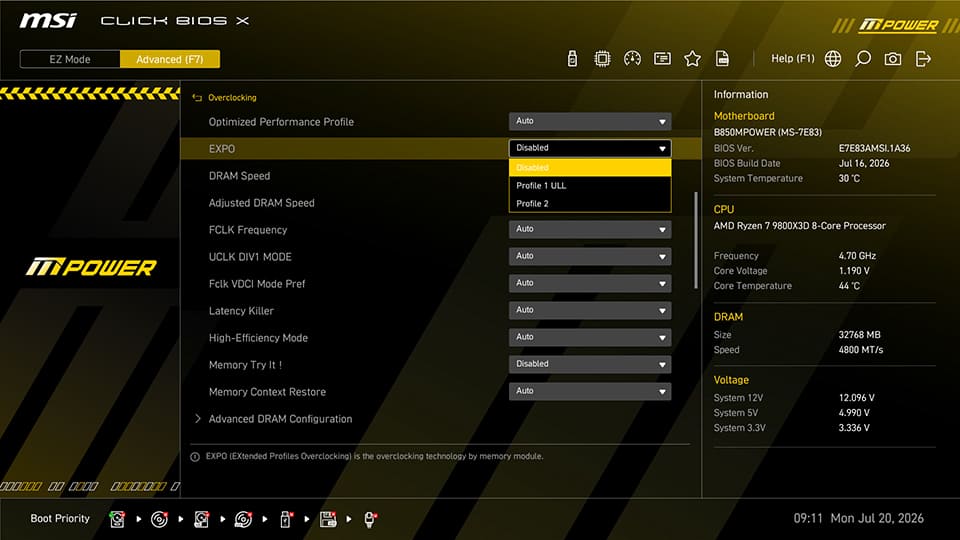Select USB key boot priority icon
Image resolution: width=960 pixels, height=540 pixels.
click(286, 519)
